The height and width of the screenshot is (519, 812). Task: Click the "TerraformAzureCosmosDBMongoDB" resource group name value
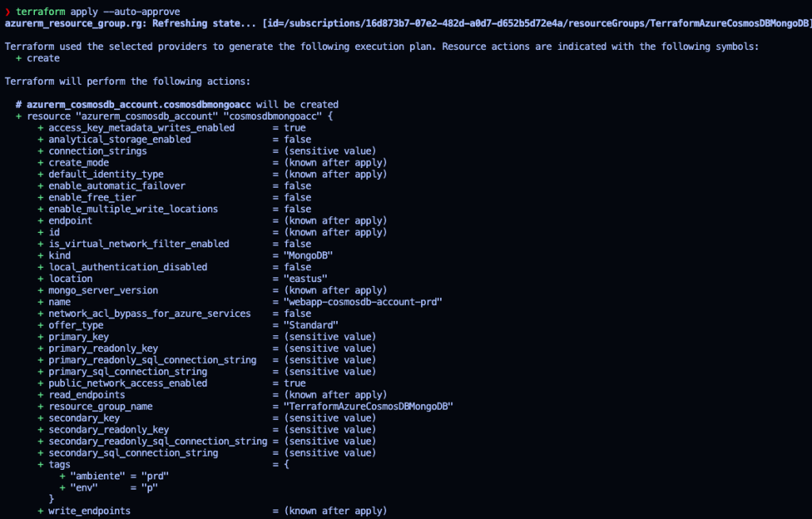tap(368, 406)
